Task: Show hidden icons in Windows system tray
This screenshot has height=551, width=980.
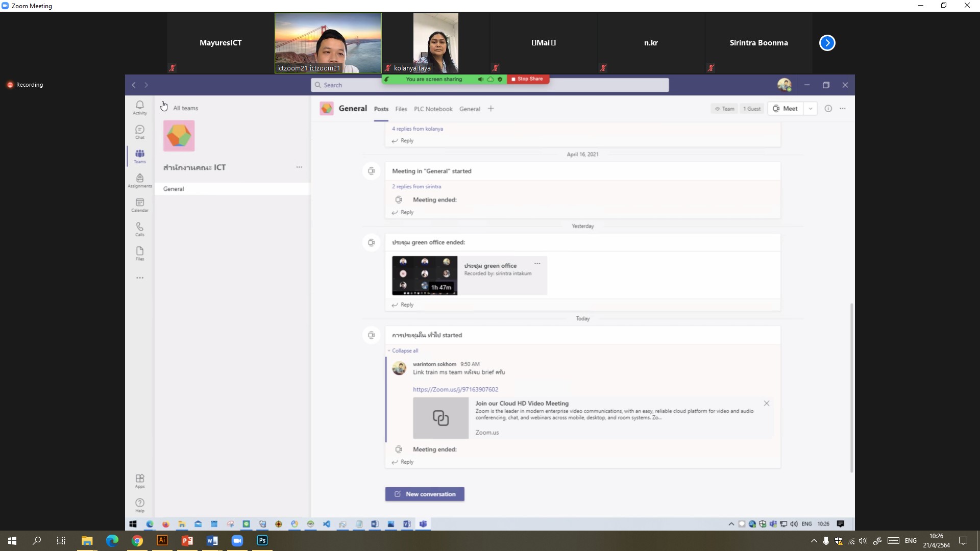Action: click(814, 541)
